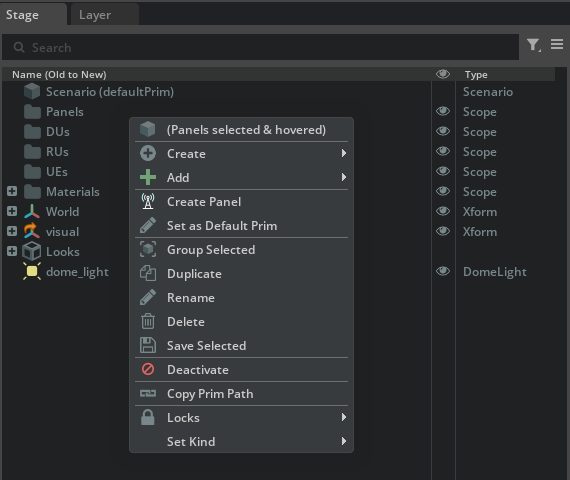Select the 'Scenario (defaultPrim)' row

click(x=110, y=92)
